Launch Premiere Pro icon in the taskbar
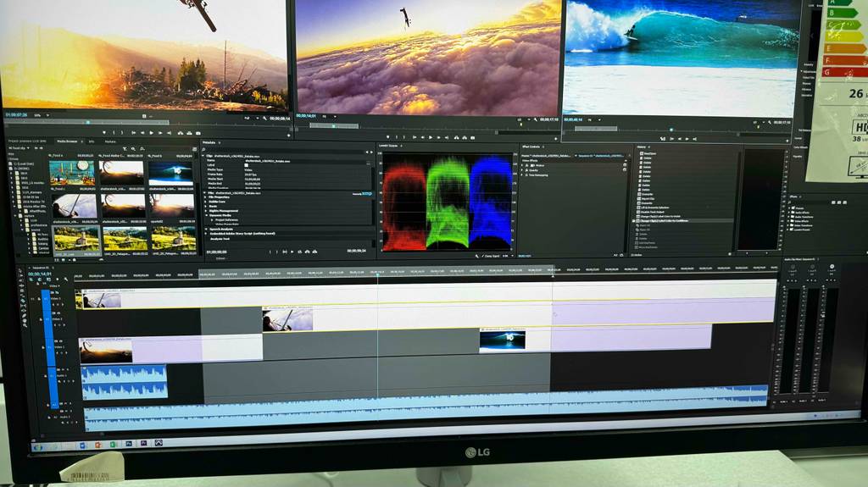Viewport: 868px width, 487px height. click(x=143, y=443)
